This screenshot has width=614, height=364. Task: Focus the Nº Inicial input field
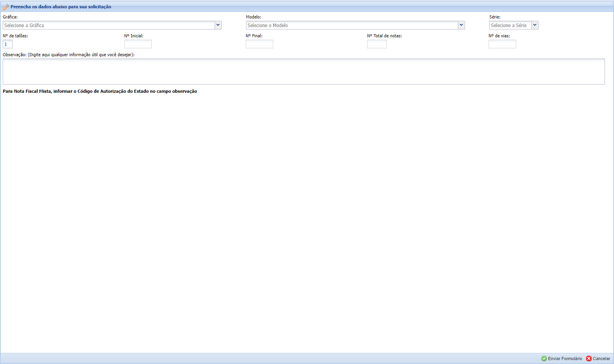click(x=138, y=44)
